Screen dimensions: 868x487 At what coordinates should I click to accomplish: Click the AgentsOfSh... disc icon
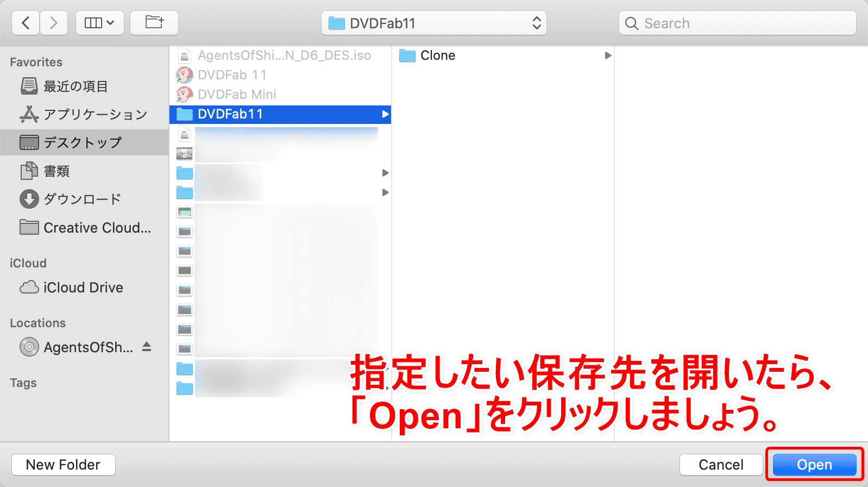pyautogui.click(x=29, y=347)
